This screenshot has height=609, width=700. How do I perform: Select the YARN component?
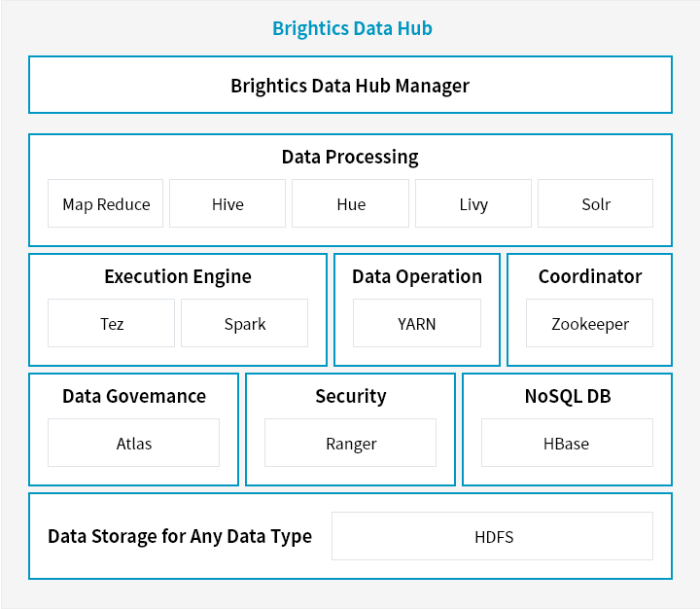click(417, 323)
